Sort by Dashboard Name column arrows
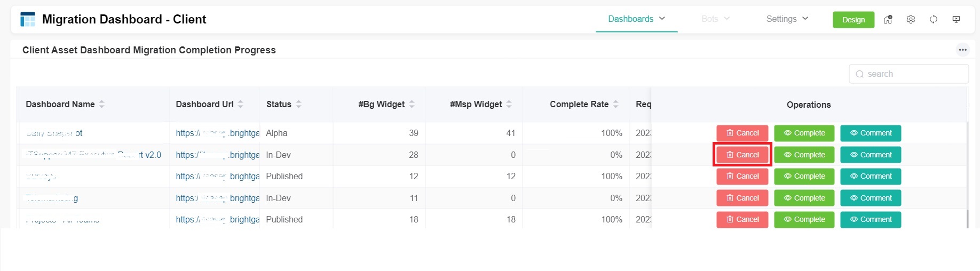Screen dimensions: 980x271 [101, 104]
